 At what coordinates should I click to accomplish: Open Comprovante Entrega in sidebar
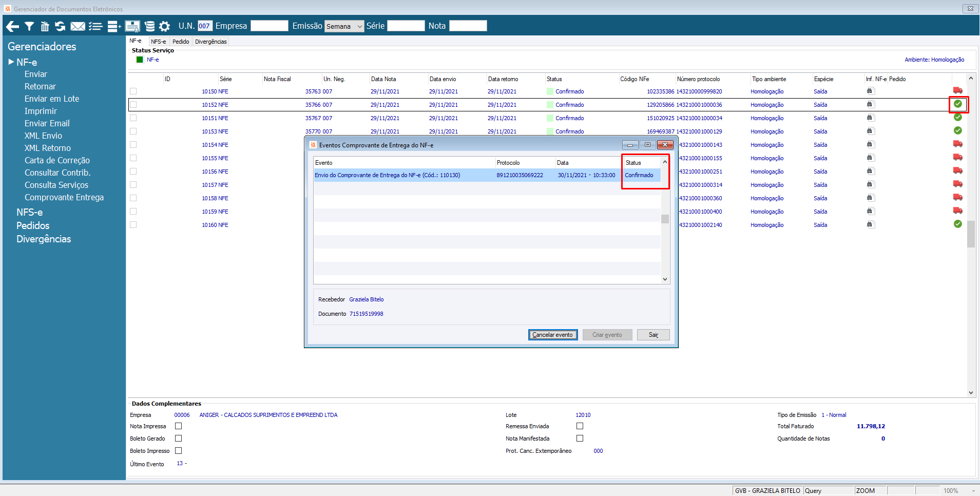(x=64, y=198)
